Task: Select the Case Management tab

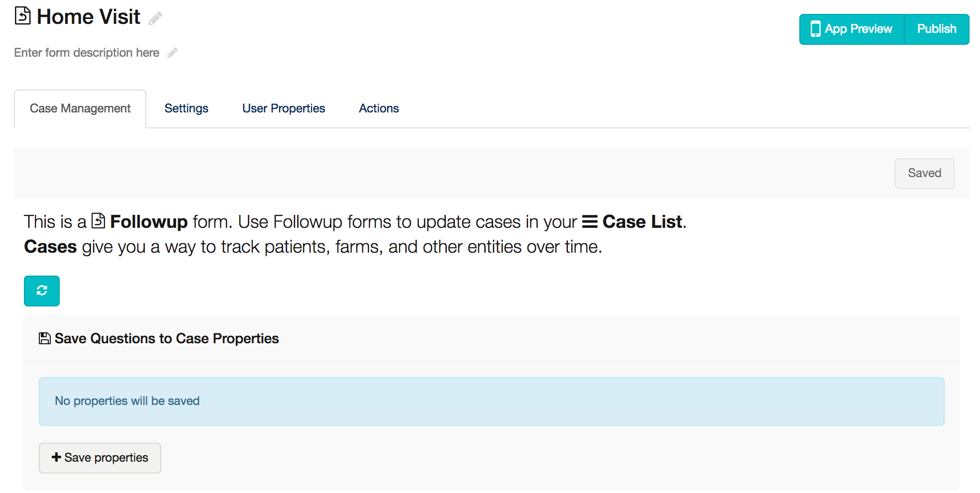Action: click(x=80, y=108)
